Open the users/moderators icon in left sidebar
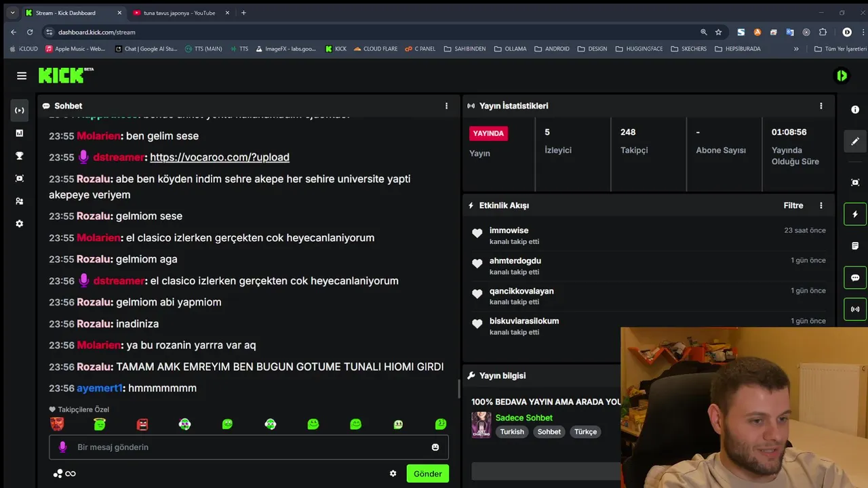The image size is (868, 488). tap(19, 201)
